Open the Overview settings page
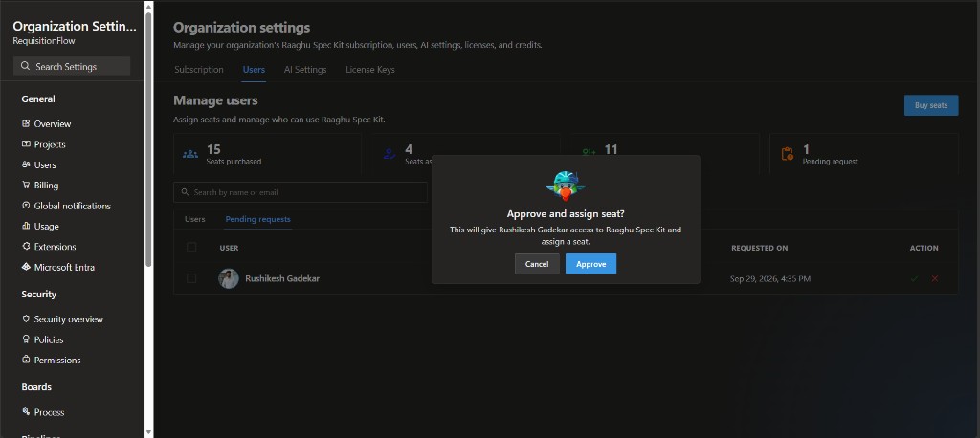 [x=53, y=123]
